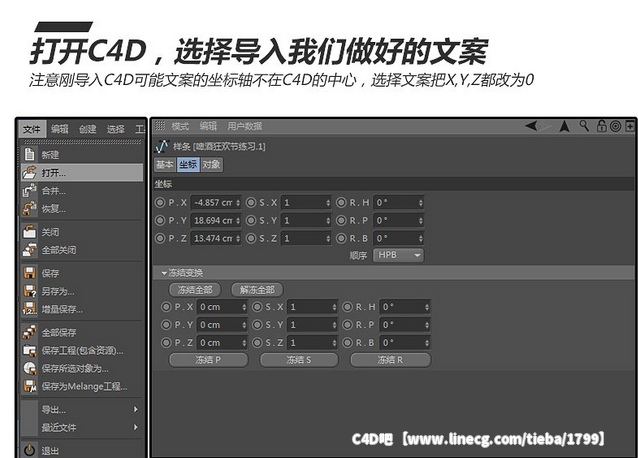Click the Open (打开) folder icon

point(29,172)
